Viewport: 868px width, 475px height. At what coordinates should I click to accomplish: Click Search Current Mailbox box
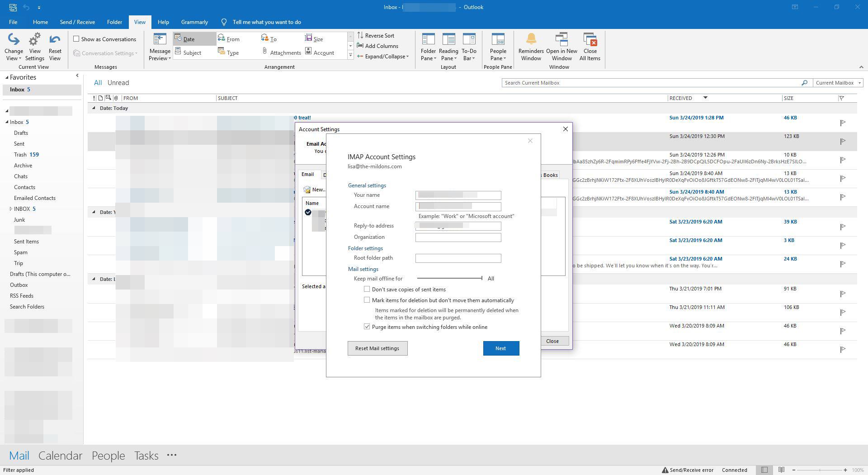pyautogui.click(x=651, y=83)
